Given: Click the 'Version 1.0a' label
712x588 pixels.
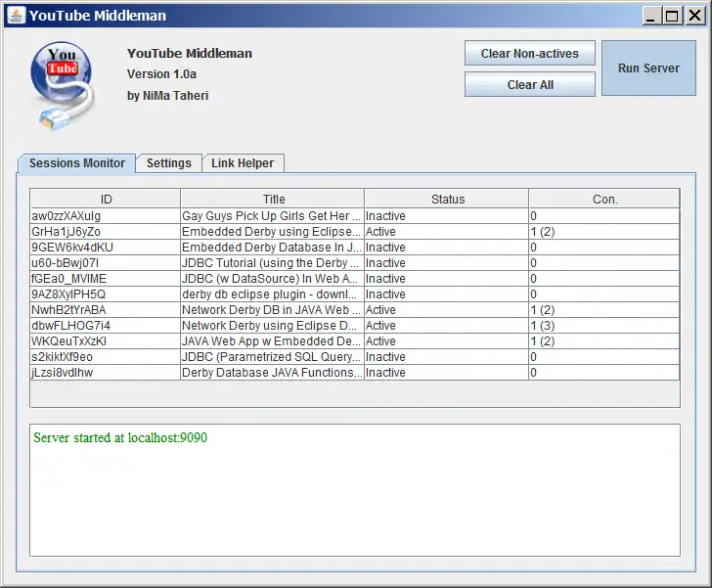Looking at the screenshot, I should (161, 74).
